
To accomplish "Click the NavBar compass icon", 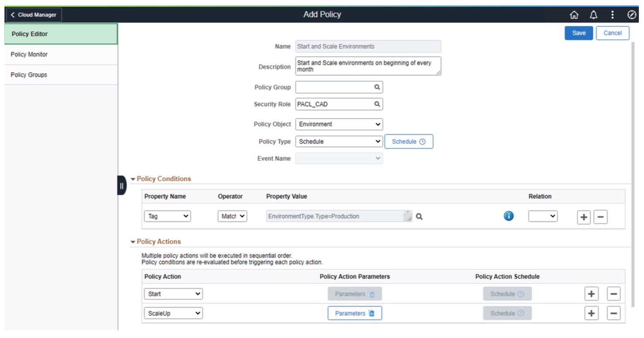I will [x=631, y=15].
